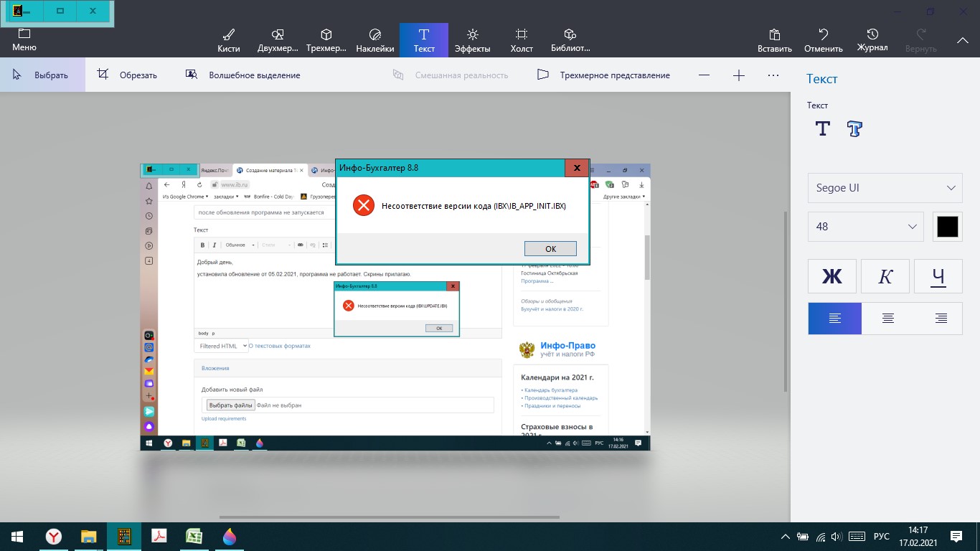The image size is (980, 551).
Task: Open Yandex Browser from the taskbar
Action: 54,537
